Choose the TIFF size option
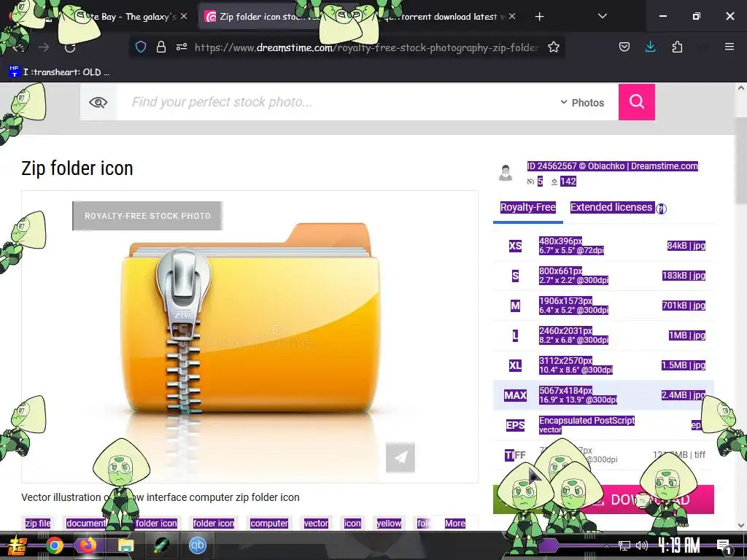This screenshot has width=747, height=560. click(603, 455)
